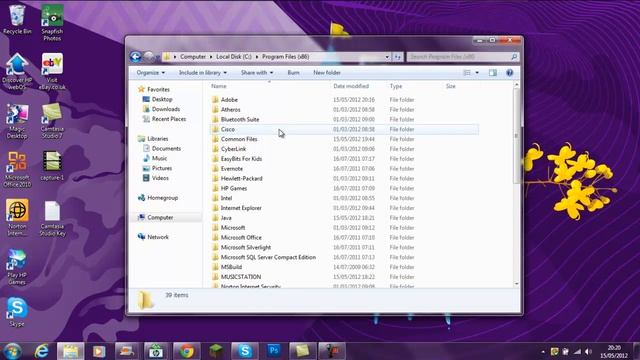This screenshot has height=360, width=640.
Task: Select Desktop under Favorites
Action: (x=157, y=99)
